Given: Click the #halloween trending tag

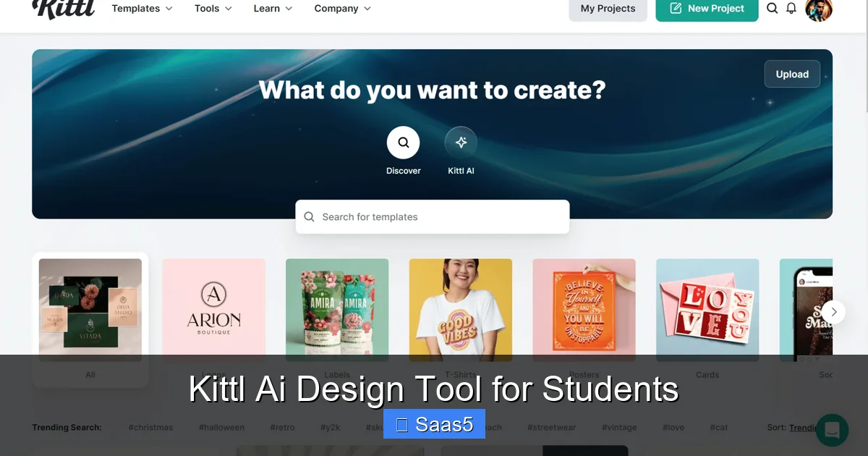Looking at the screenshot, I should 222,428.
